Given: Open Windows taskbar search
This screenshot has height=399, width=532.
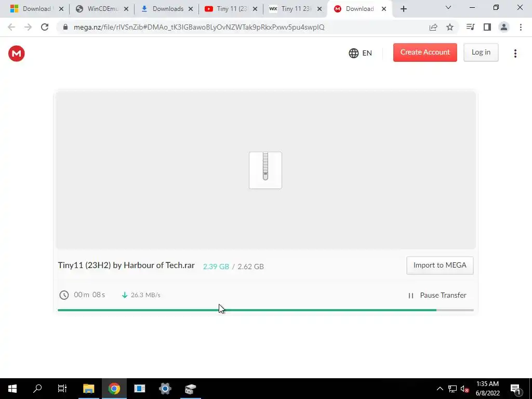Looking at the screenshot, I should pyautogui.click(x=37, y=389).
